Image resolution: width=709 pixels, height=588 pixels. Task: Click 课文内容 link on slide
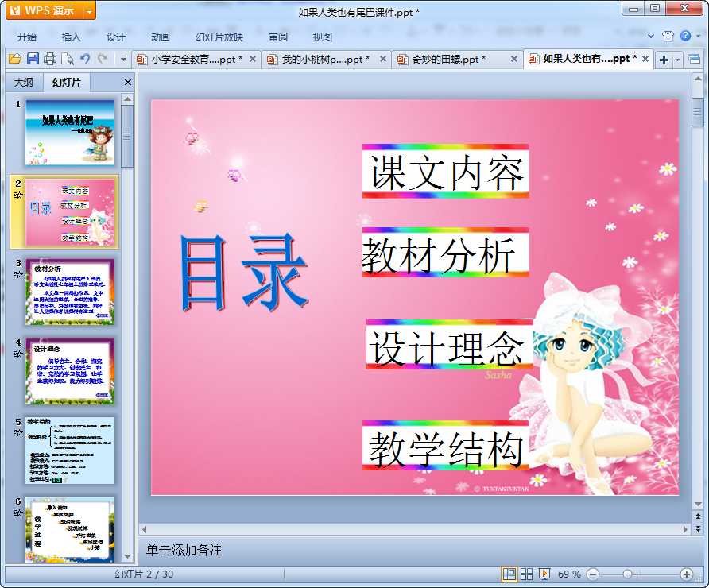[x=445, y=172]
